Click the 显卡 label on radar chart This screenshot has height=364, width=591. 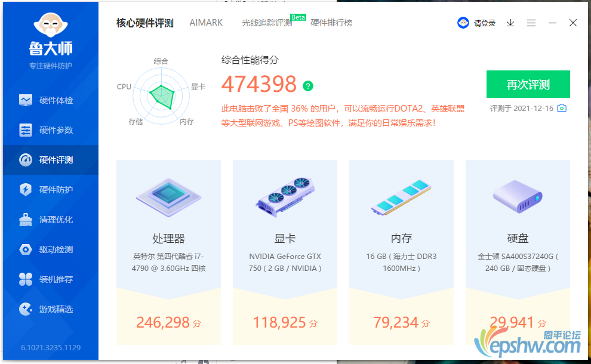[x=198, y=87]
